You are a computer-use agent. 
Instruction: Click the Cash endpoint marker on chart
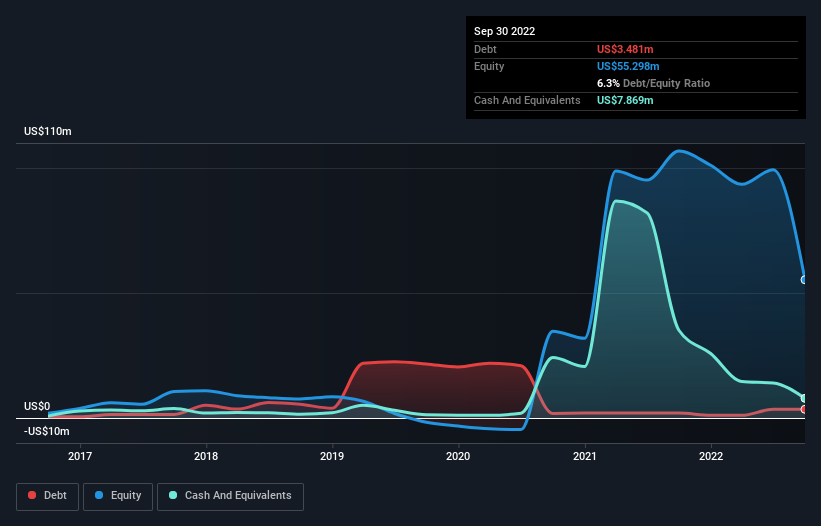pyautogui.click(x=803, y=398)
